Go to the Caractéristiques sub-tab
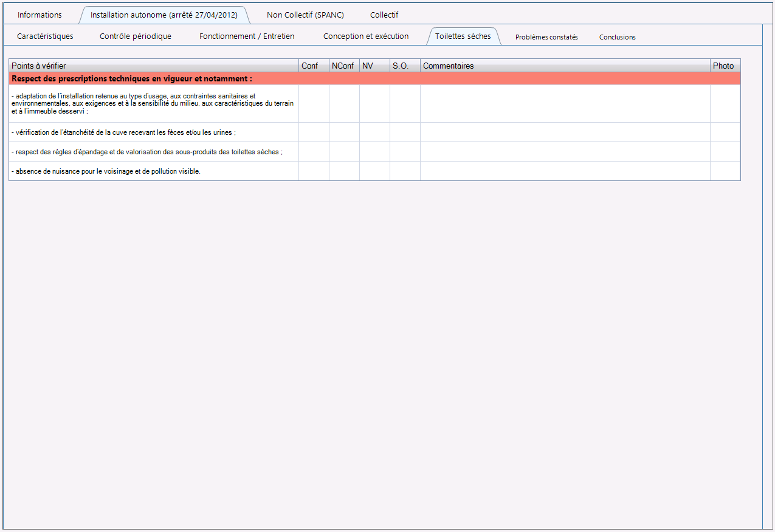The height and width of the screenshot is (532, 775). [x=45, y=36]
